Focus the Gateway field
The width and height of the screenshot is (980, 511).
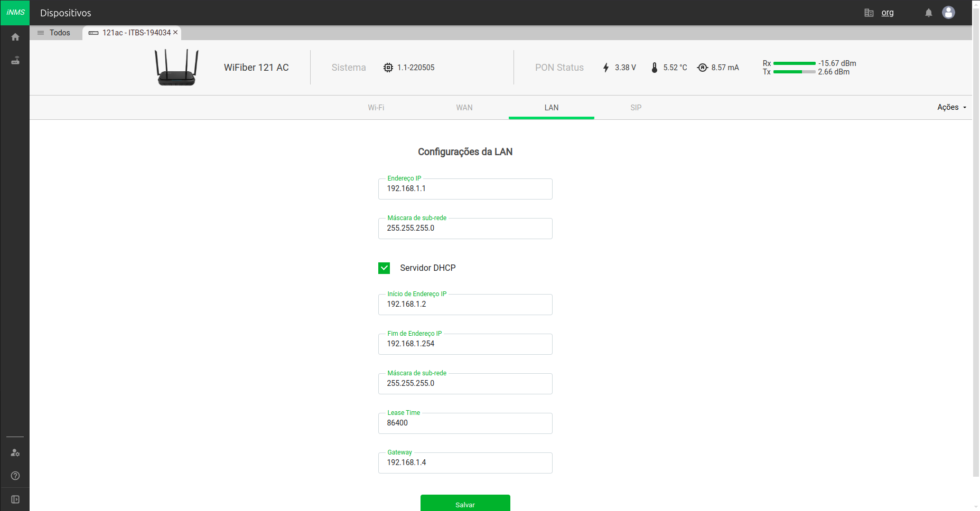tap(465, 463)
